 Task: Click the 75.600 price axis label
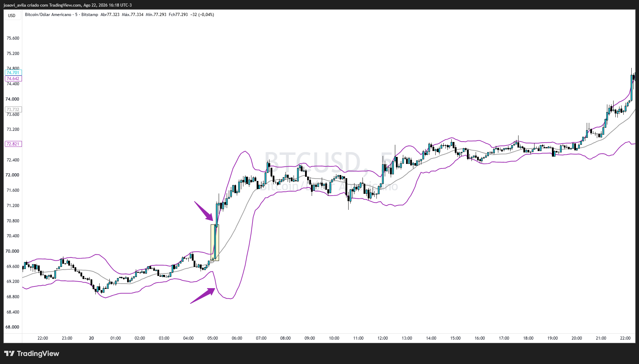[x=13, y=38]
